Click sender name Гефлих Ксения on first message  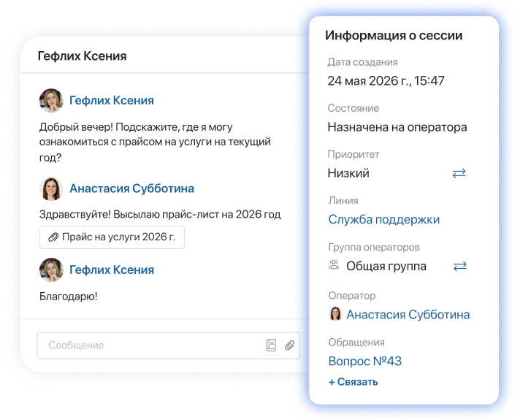coord(112,101)
